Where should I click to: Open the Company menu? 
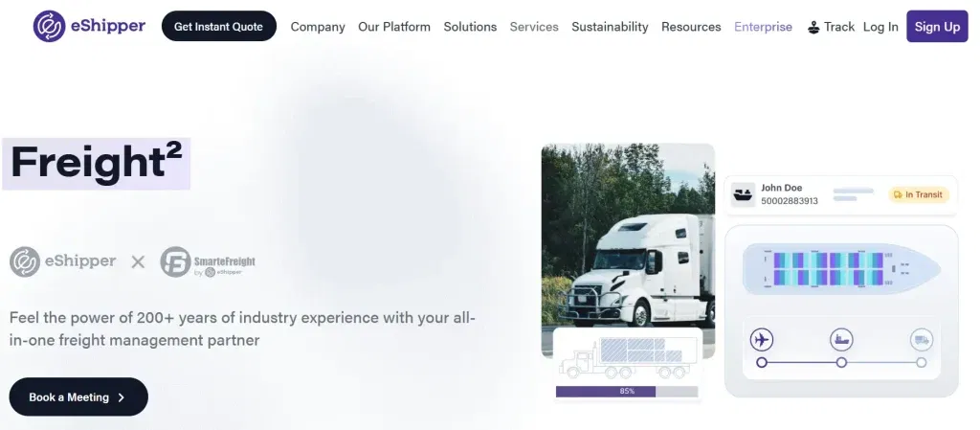coord(318,27)
